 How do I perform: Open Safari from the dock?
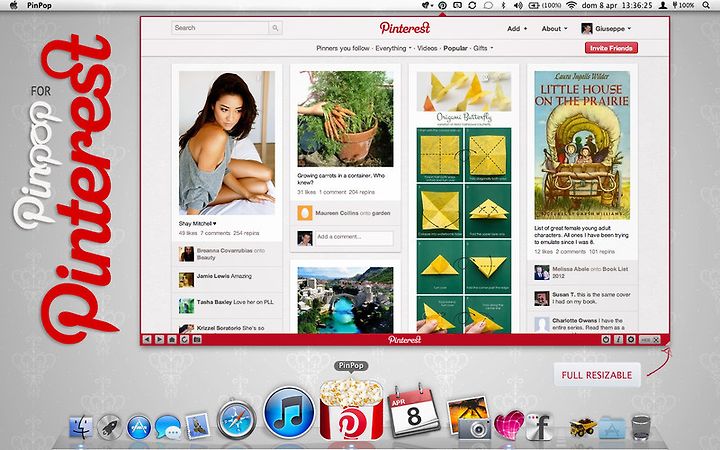(x=236, y=420)
